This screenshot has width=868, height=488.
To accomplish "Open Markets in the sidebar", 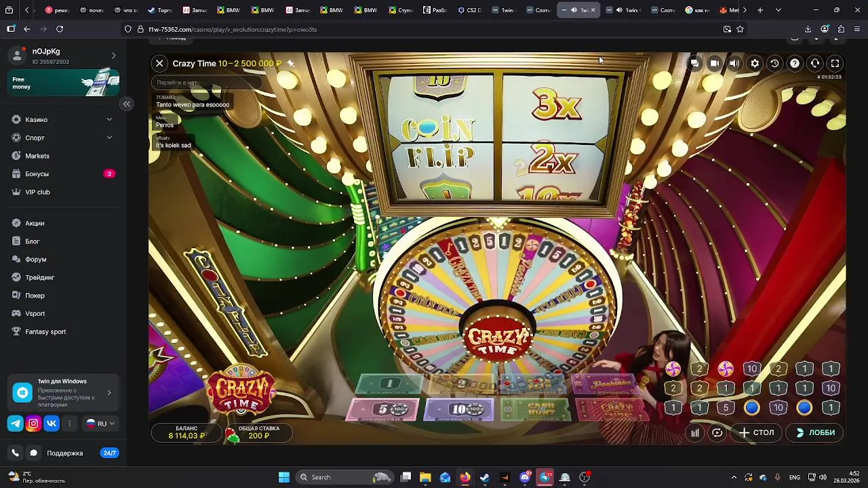I will [63, 156].
